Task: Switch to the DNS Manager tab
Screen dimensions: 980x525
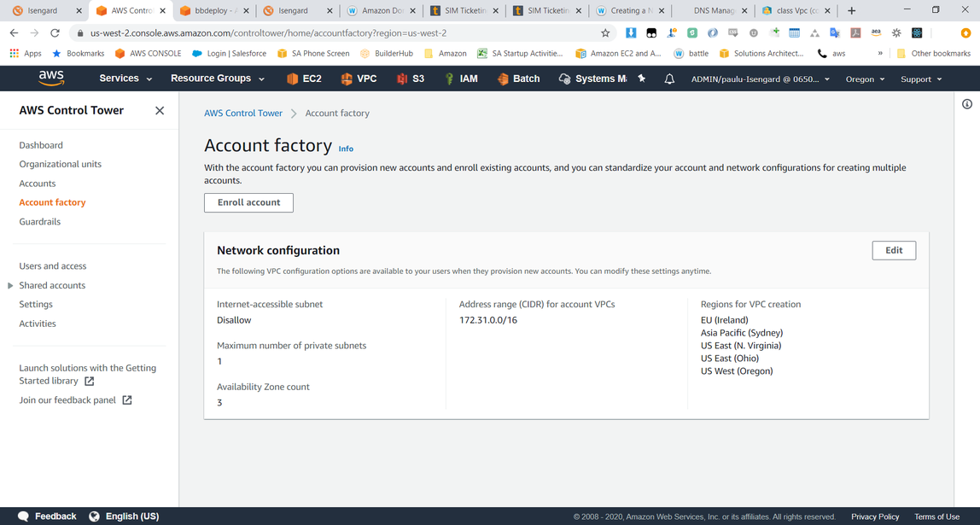Action: point(713,10)
